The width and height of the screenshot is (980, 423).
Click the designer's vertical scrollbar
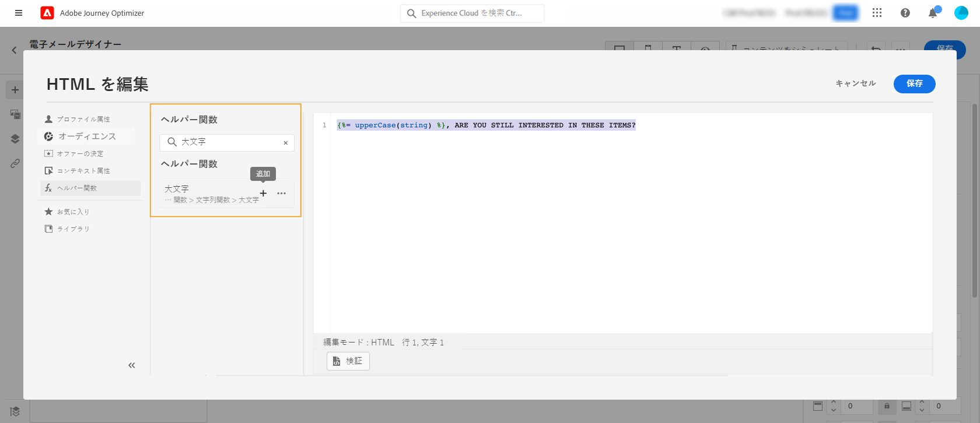tap(974, 200)
